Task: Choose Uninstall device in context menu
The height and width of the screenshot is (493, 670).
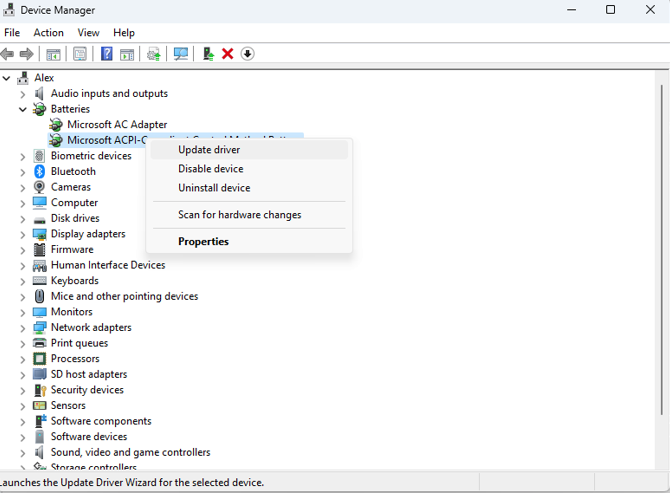Action: tap(249, 188)
